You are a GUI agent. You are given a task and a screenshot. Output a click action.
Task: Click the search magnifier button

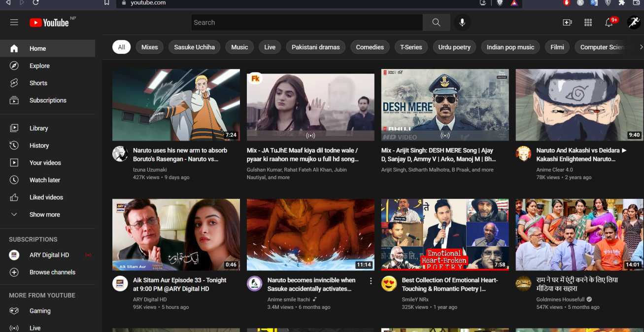coord(436,22)
